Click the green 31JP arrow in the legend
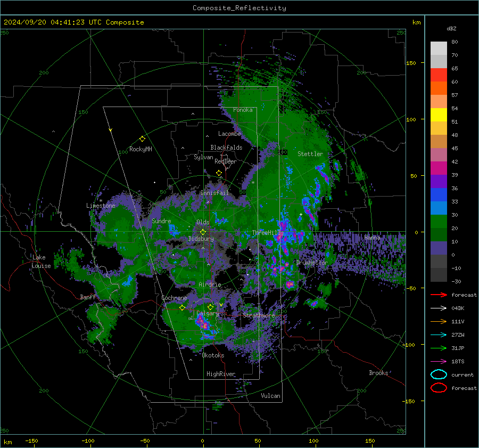479x448 pixels. [439, 348]
